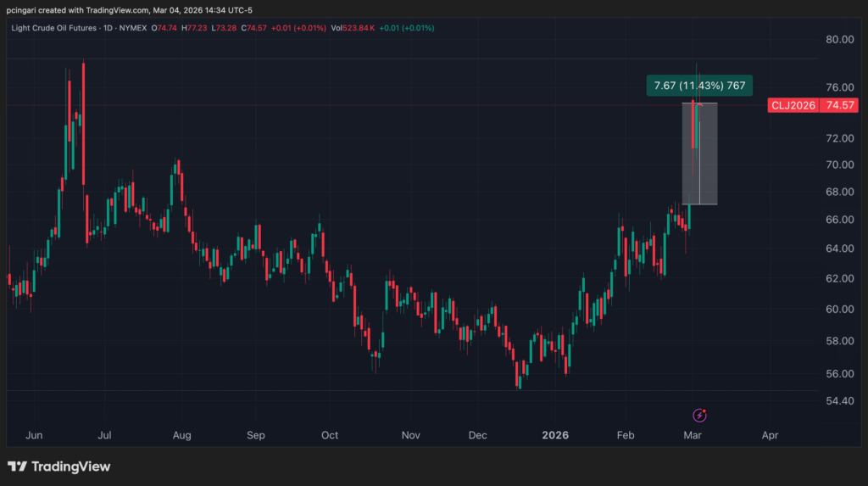Click the 62.00 price axis label
The height and width of the screenshot is (486, 868).
(840, 278)
